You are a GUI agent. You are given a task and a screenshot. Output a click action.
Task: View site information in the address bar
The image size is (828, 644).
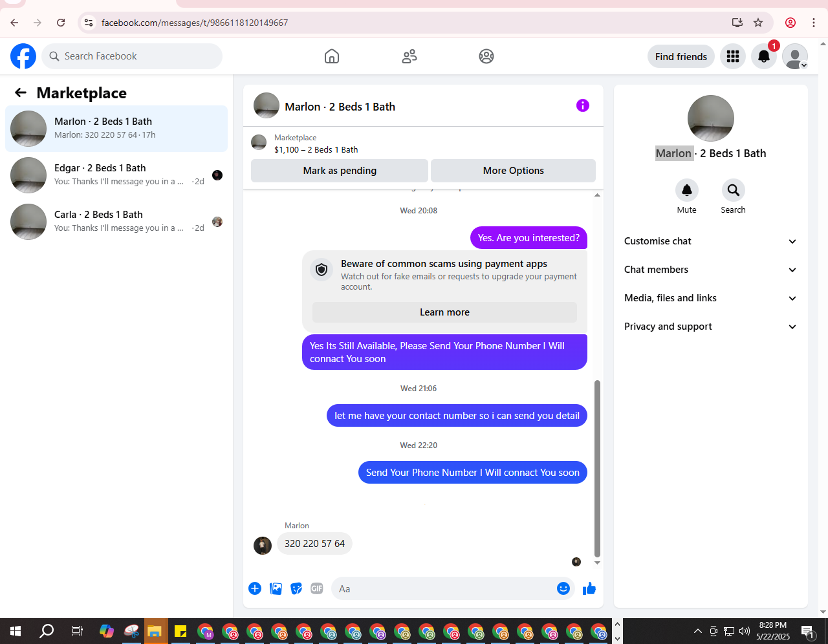[89, 23]
